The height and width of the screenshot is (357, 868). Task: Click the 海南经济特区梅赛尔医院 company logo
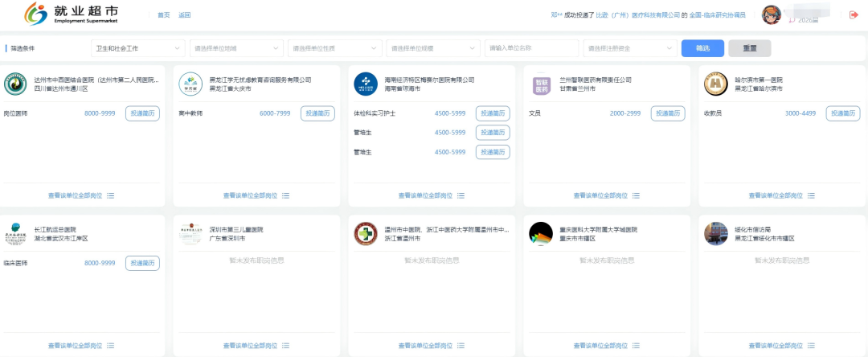tap(366, 84)
